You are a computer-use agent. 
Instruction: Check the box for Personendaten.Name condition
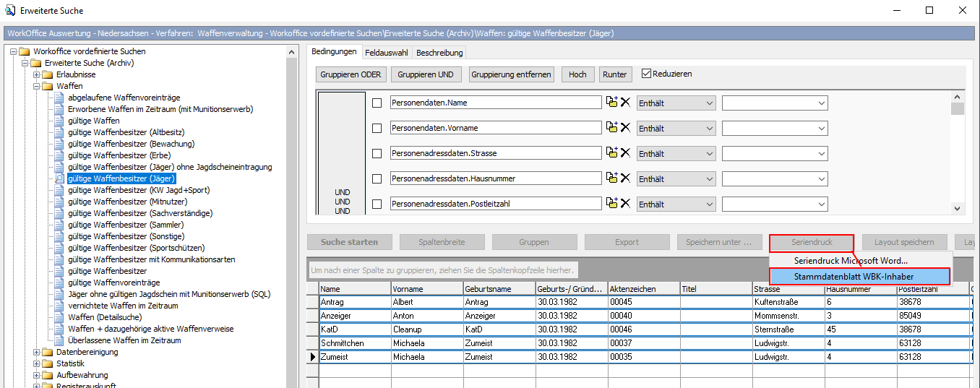tap(377, 103)
